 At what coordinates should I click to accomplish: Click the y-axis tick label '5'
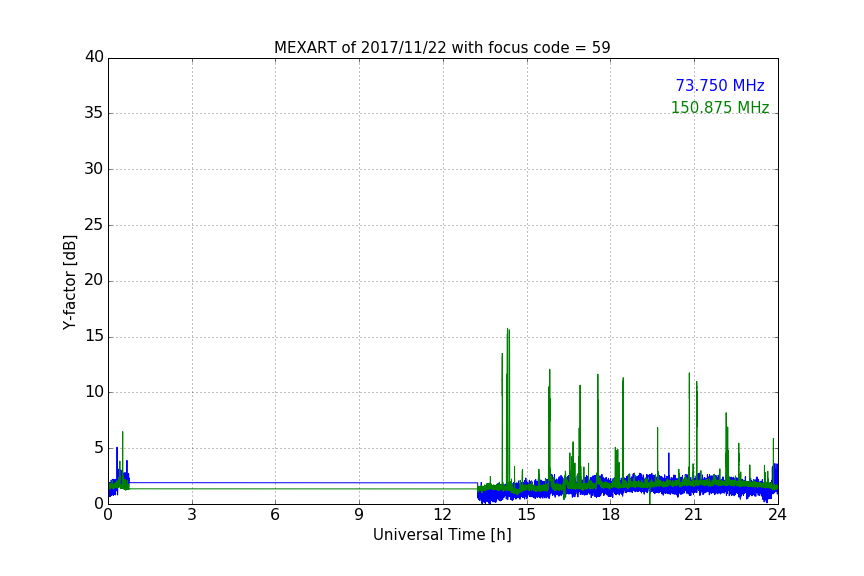pos(99,448)
